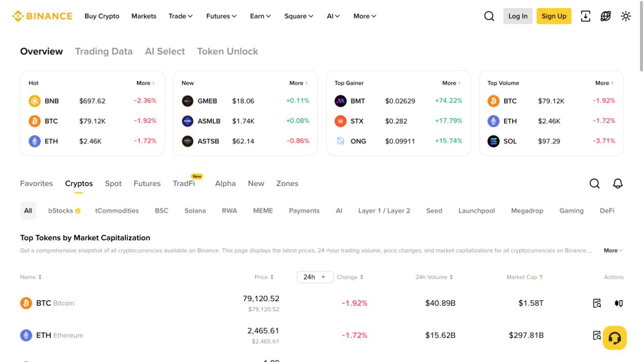Click the BMT token icon
The image size is (644, 362).
pos(341,101)
